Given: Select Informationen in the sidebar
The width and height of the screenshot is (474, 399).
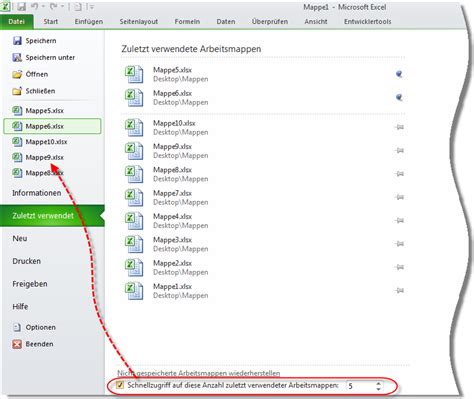Looking at the screenshot, I should pos(37,193).
